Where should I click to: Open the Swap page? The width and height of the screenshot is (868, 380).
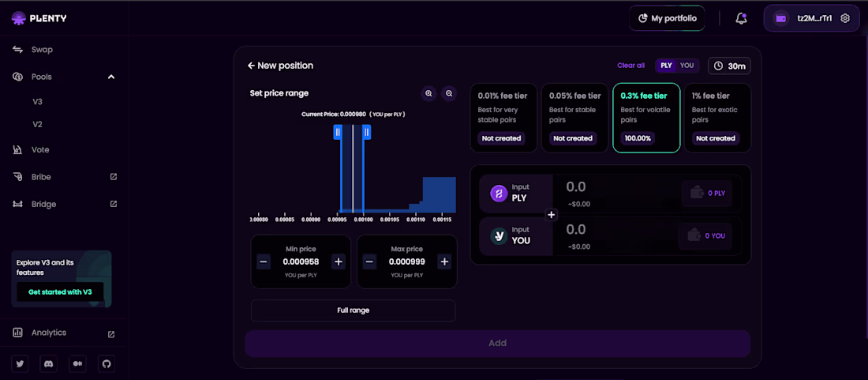pyautogui.click(x=42, y=50)
